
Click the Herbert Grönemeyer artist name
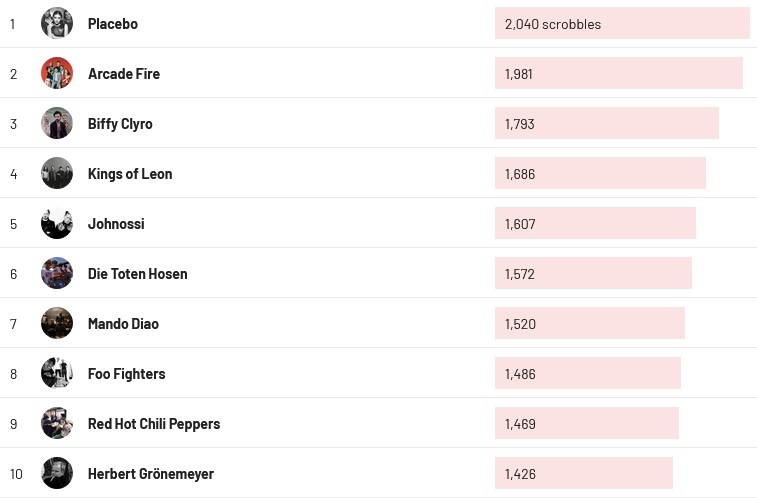coord(151,473)
